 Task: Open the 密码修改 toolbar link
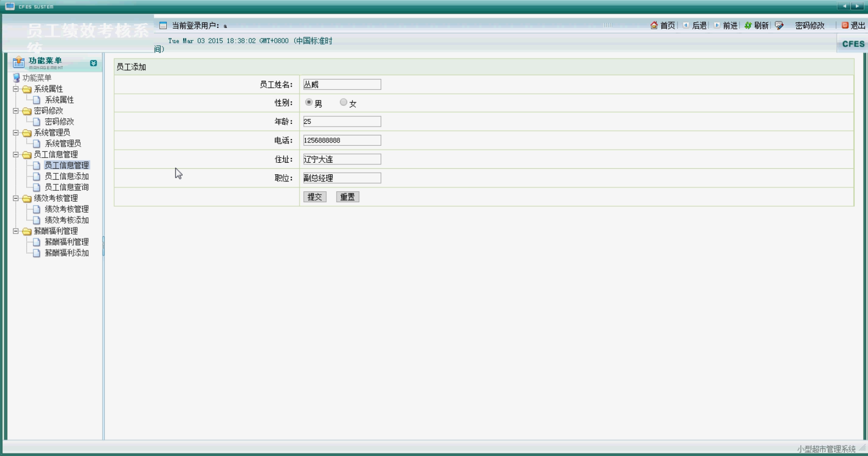tap(809, 26)
